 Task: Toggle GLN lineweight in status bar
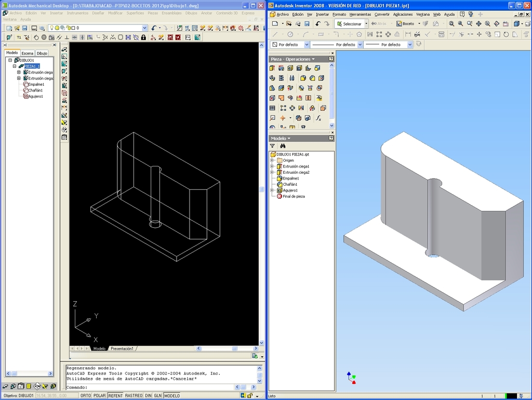(158, 396)
